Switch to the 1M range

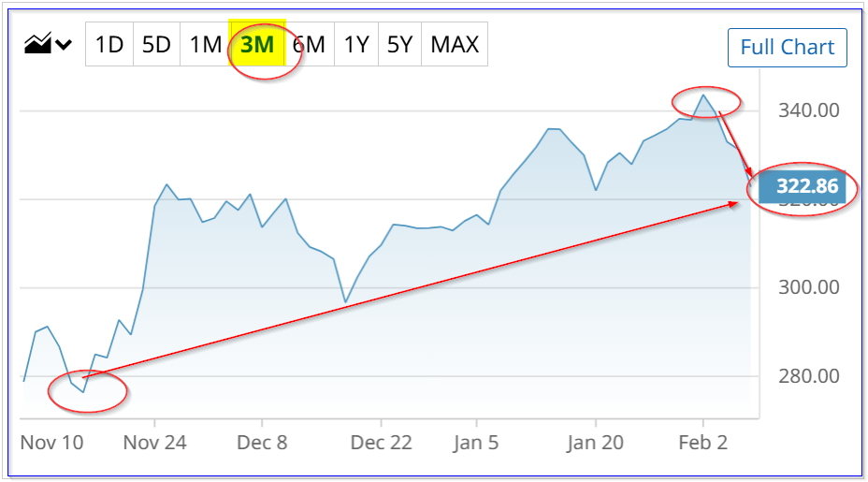point(205,44)
